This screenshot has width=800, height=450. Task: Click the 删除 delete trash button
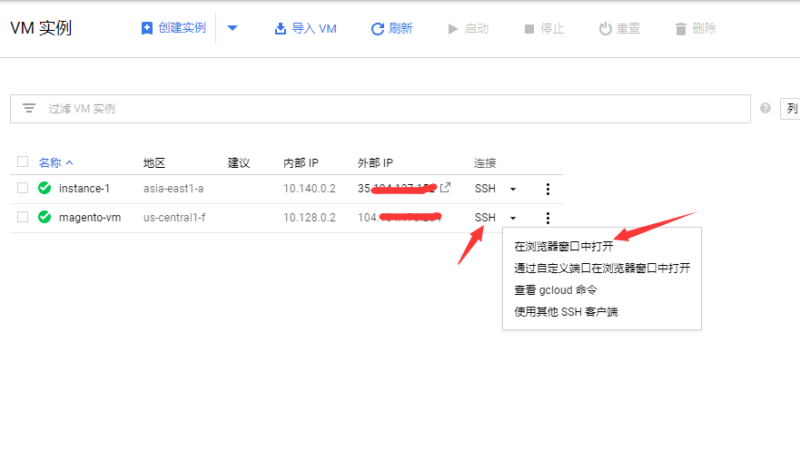(695, 29)
